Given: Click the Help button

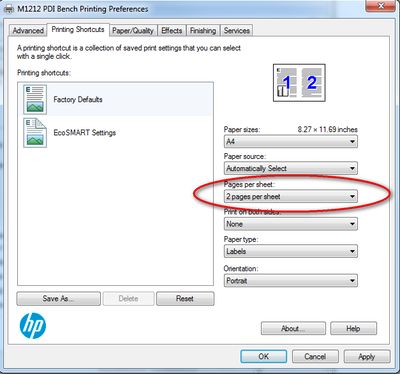Looking at the screenshot, I should click(x=353, y=328).
